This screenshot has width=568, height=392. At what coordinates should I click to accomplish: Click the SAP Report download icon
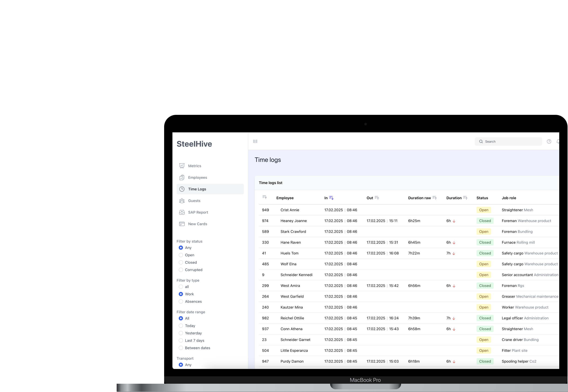pyautogui.click(x=182, y=212)
